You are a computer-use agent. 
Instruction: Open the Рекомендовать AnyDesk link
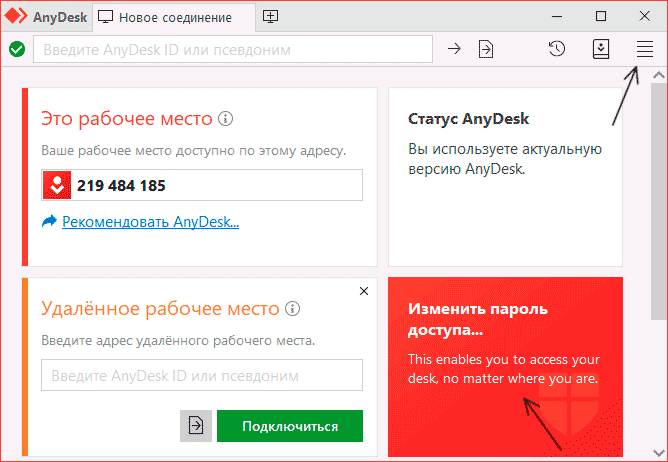[150, 222]
